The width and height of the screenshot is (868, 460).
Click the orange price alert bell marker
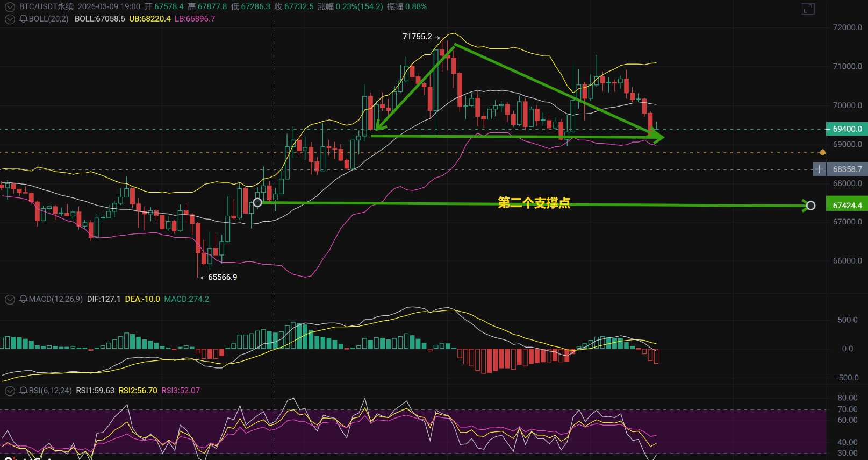coord(822,153)
